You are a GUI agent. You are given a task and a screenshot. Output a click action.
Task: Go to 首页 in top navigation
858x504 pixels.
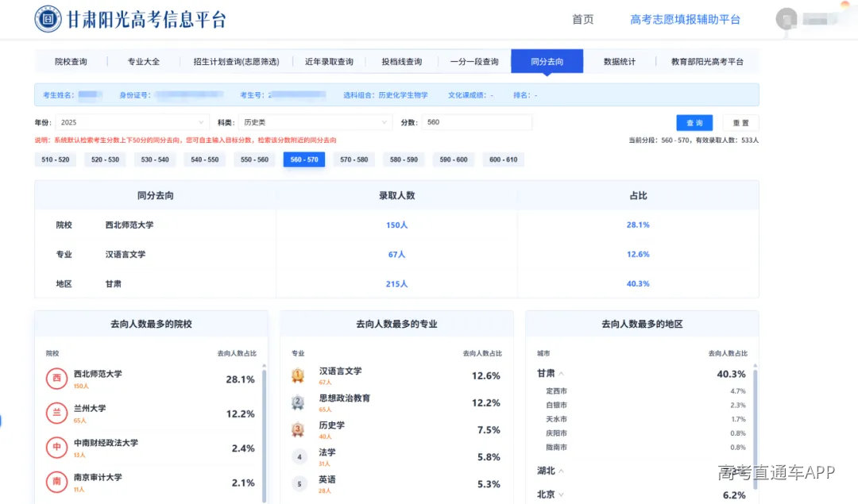pyautogui.click(x=583, y=20)
